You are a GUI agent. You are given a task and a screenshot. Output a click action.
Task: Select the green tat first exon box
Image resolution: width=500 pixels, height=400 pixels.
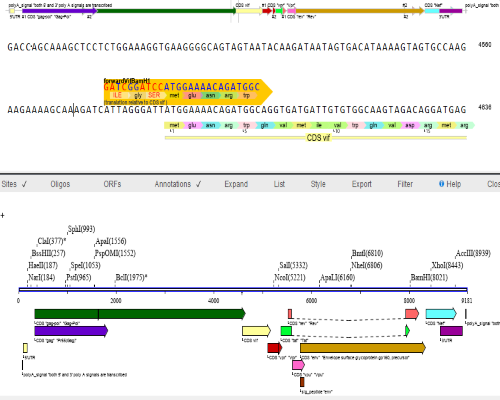(286, 331)
